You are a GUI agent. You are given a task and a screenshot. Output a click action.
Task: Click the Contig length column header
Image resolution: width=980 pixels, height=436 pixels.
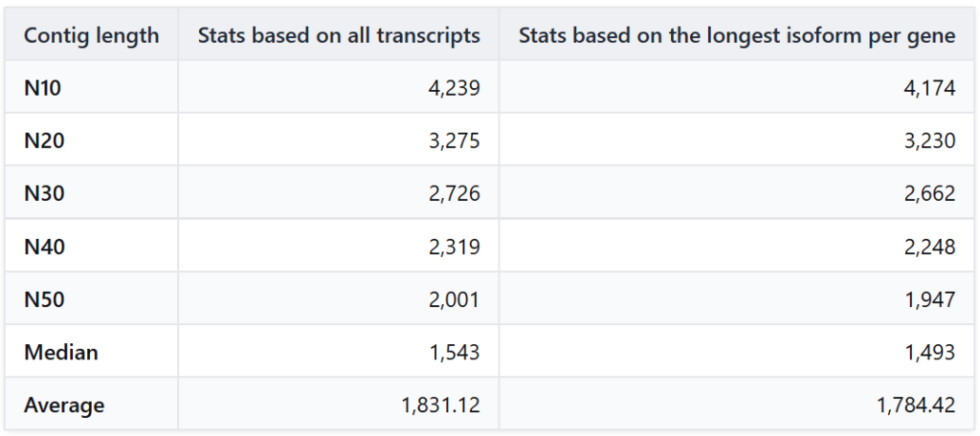pyautogui.click(x=91, y=36)
